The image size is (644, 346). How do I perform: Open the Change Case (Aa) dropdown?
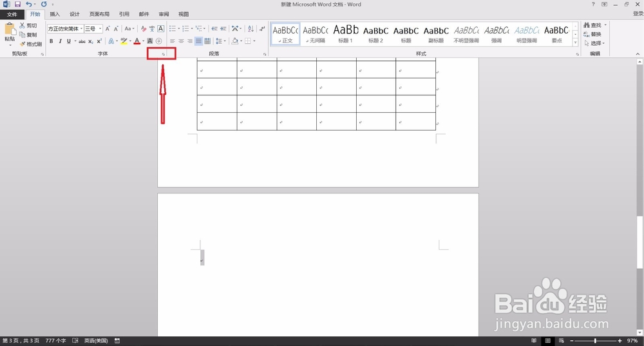[x=129, y=29]
